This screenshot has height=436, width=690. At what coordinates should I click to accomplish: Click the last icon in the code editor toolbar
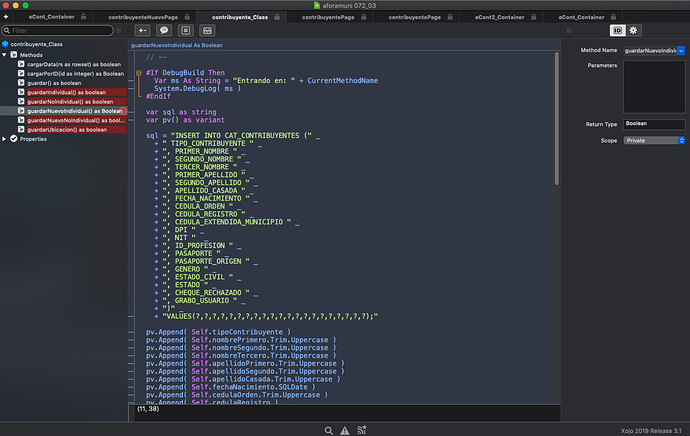tap(207, 30)
